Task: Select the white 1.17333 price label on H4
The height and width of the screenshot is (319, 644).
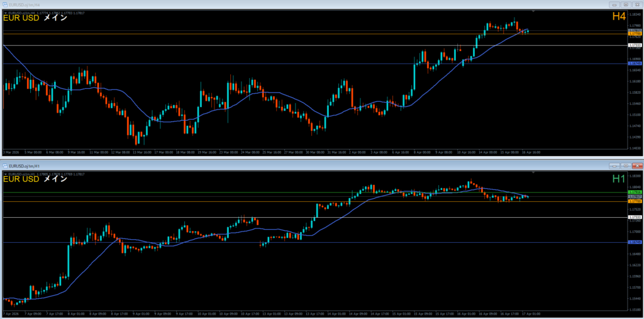Action: (x=634, y=45)
